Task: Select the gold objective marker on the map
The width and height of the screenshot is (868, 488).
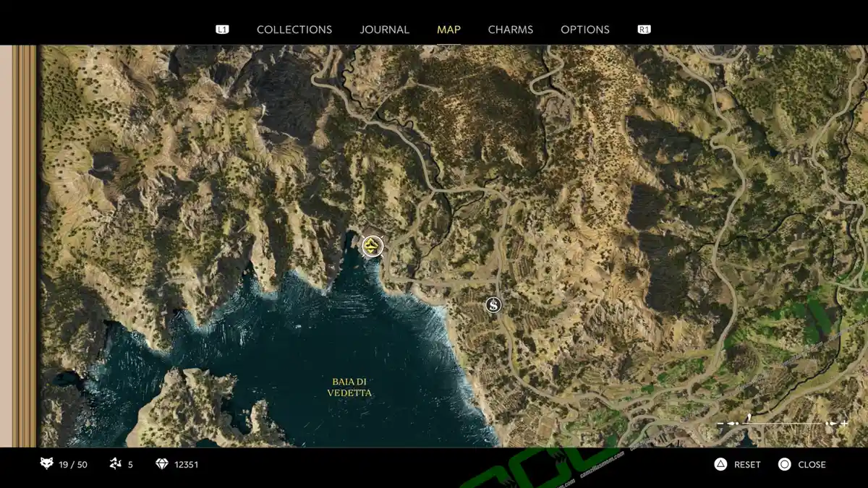Action: click(373, 246)
